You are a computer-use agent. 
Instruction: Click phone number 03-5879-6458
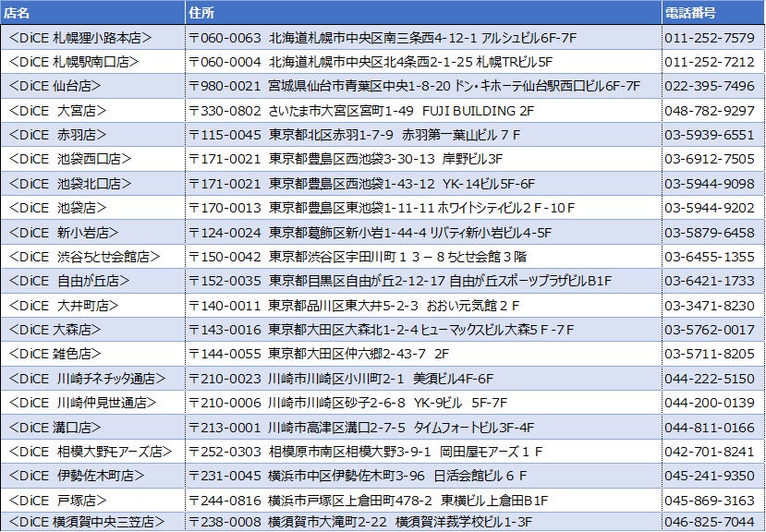(713, 233)
